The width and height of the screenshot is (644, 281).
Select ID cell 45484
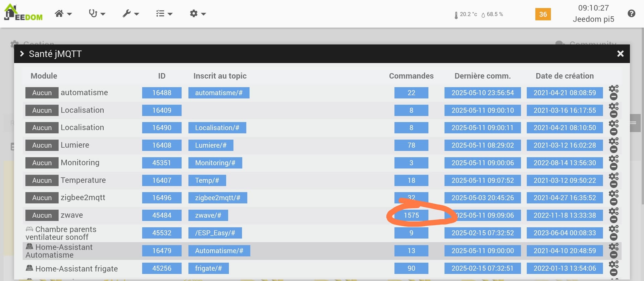[162, 215]
